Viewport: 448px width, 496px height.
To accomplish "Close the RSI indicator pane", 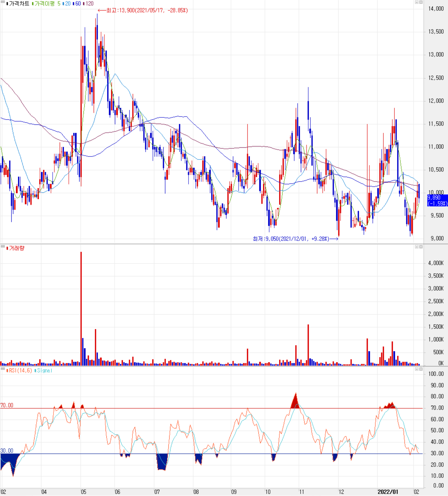I will (x=421, y=369).
